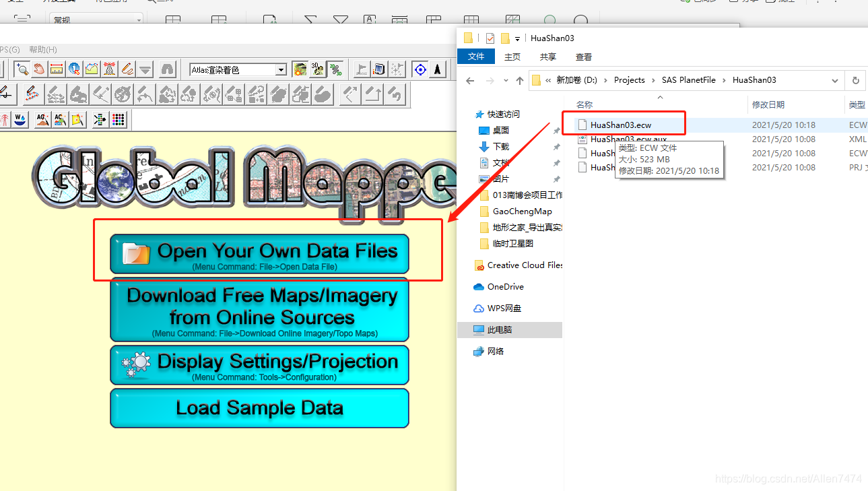This screenshot has height=491, width=868.
Task: Open the 3D view icon
Action: tap(317, 69)
